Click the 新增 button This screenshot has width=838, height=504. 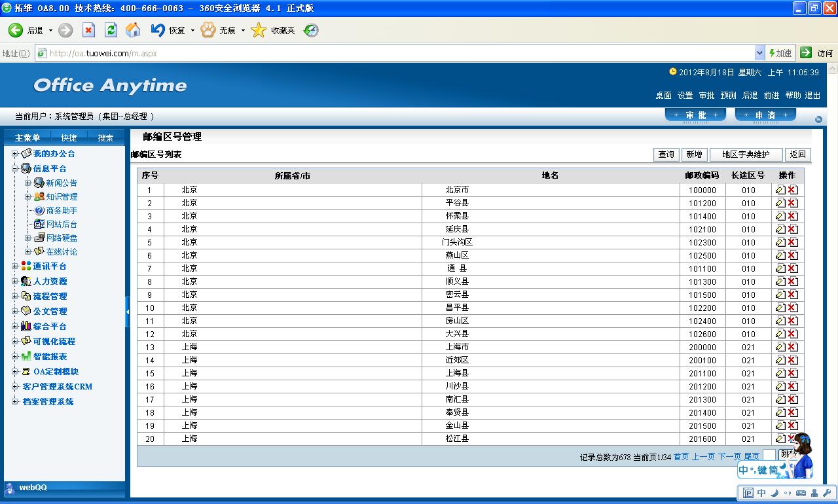click(x=693, y=154)
